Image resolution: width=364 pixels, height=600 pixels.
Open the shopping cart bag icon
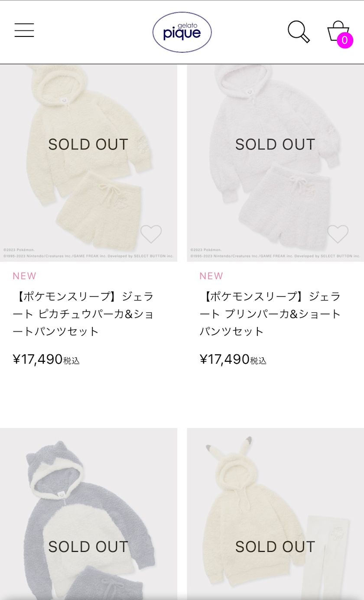[x=337, y=30]
